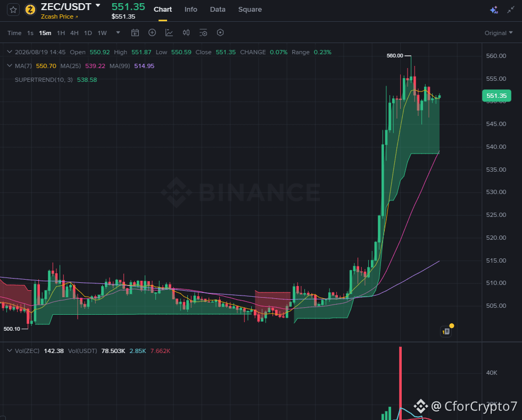Click the 40K volume axis label
The height and width of the screenshot is (420, 522).
coord(491,373)
